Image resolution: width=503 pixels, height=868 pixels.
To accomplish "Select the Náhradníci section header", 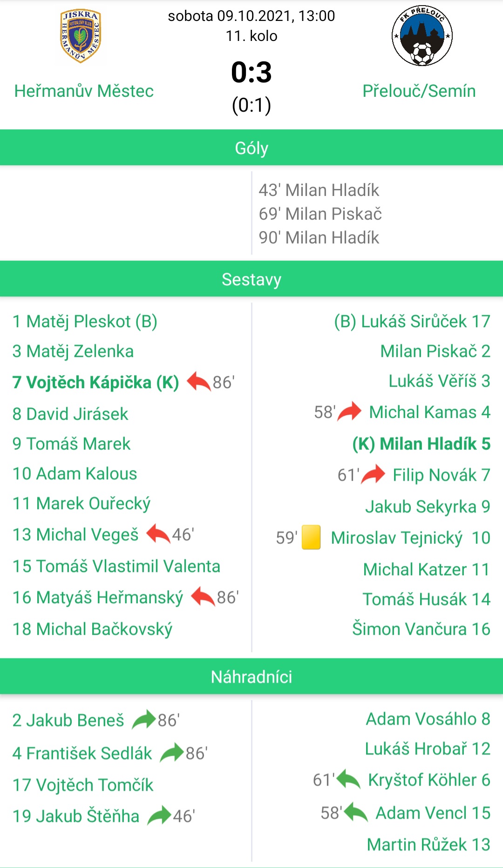I will tap(251, 676).
